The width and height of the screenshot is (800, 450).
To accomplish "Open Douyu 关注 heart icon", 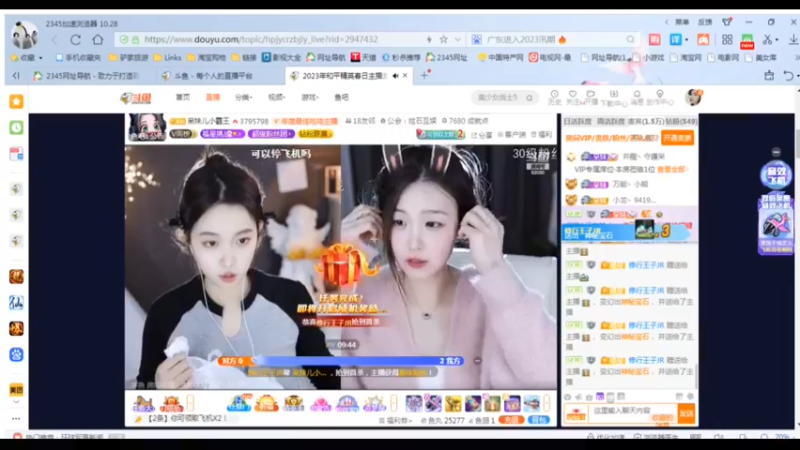I will tap(572, 97).
